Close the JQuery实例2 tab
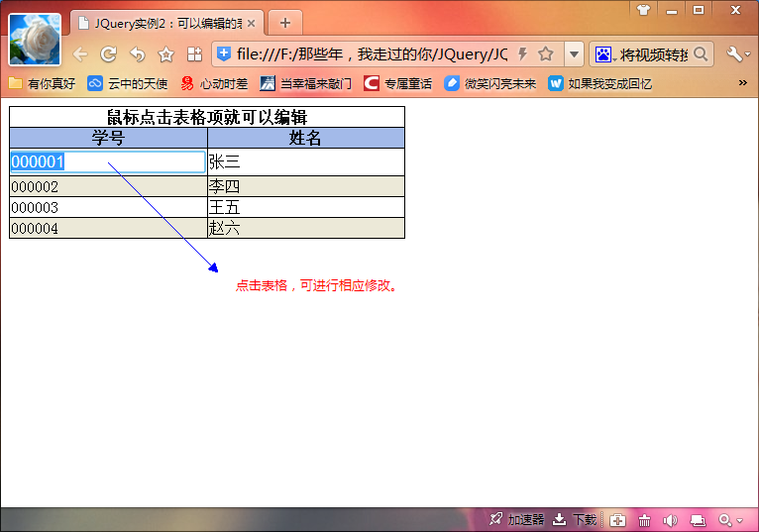 (251, 23)
